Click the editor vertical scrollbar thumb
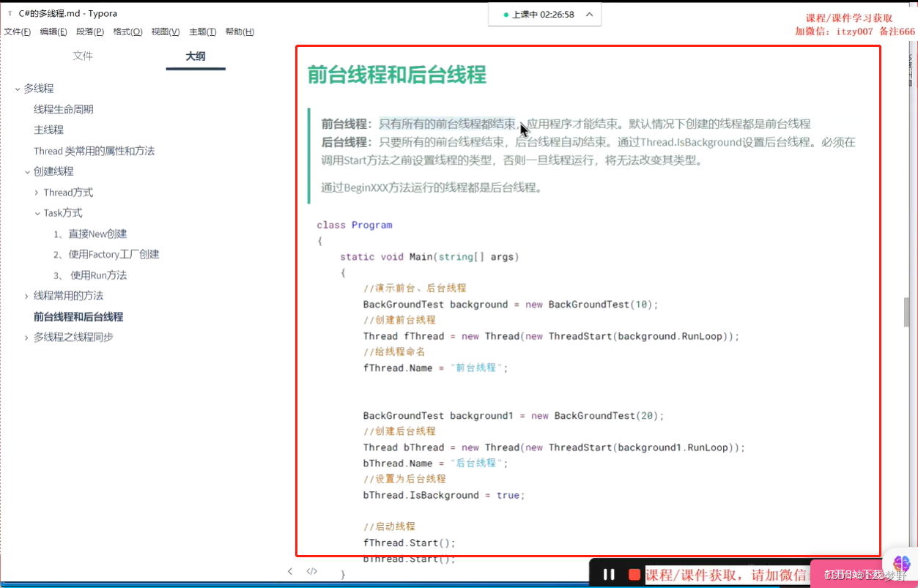The height and width of the screenshot is (588, 918). [x=906, y=312]
